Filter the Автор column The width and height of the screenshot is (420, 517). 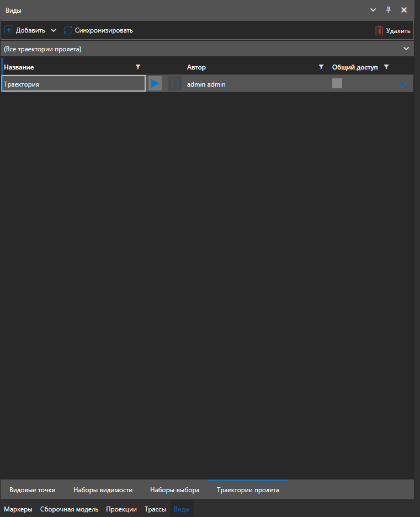pyautogui.click(x=321, y=67)
